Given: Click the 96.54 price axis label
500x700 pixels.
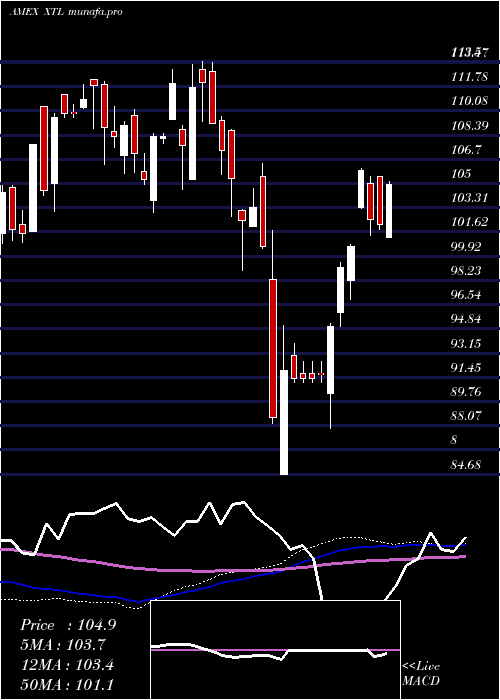Looking at the screenshot, I should (x=466, y=295).
